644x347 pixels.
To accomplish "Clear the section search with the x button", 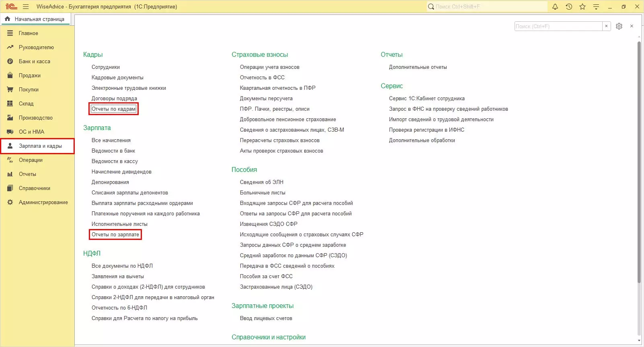I will (607, 26).
